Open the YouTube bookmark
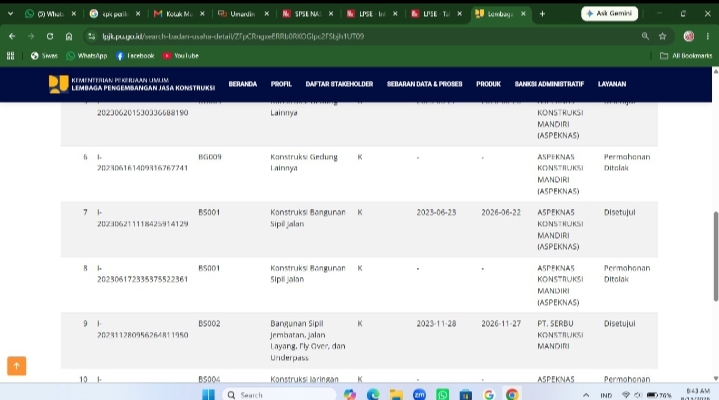This screenshot has height=400, width=719. coord(181,56)
